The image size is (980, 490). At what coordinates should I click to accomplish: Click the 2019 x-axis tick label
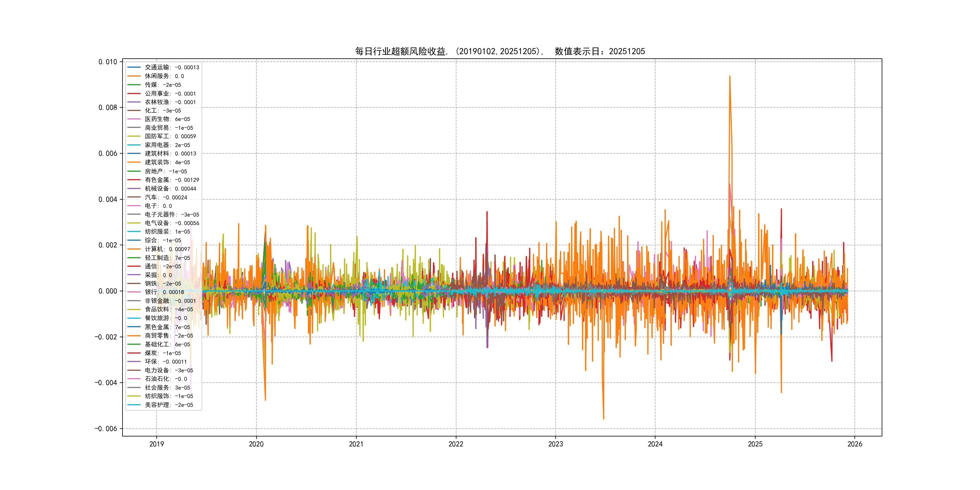tap(156, 444)
